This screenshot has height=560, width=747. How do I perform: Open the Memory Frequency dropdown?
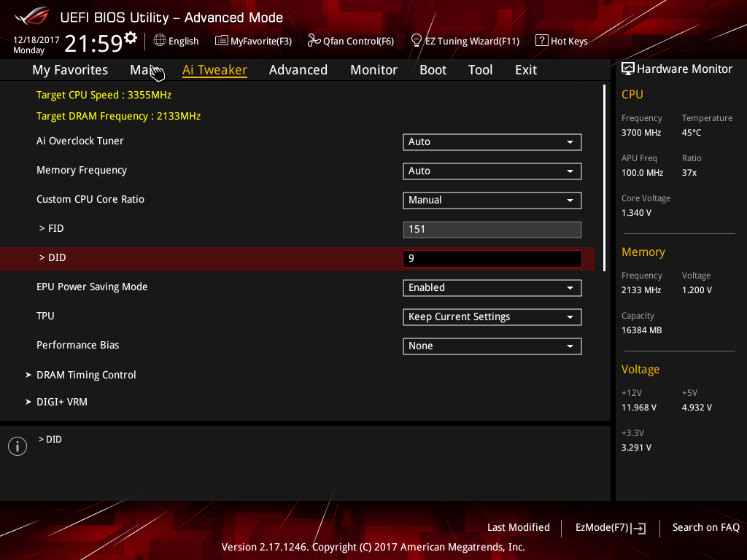coord(492,171)
